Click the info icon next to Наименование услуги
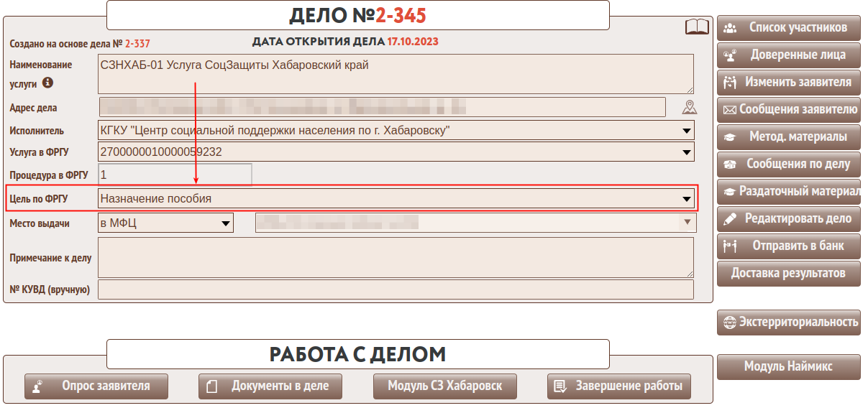Viewport: 868px width, 408px height. (48, 83)
